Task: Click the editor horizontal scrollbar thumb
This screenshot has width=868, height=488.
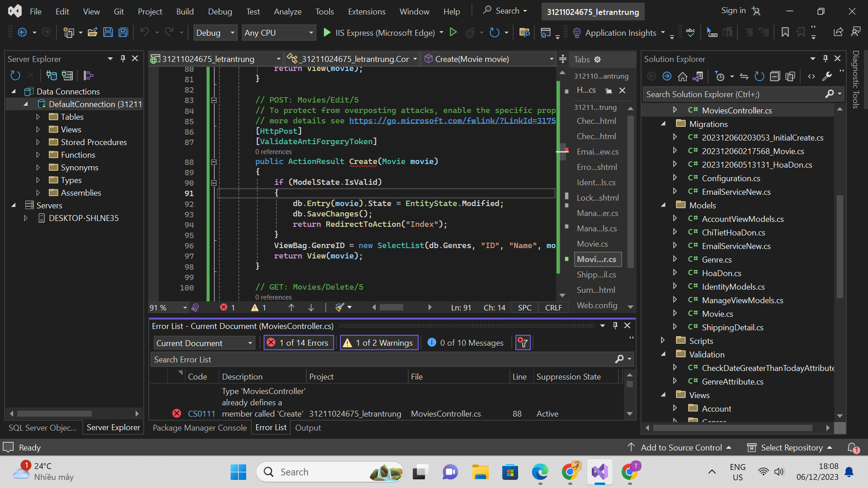Action: [392, 308]
